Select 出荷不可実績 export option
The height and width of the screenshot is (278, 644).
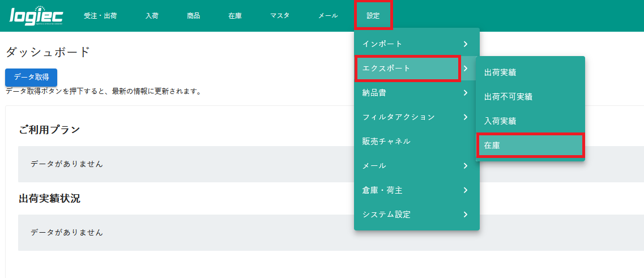[508, 97]
